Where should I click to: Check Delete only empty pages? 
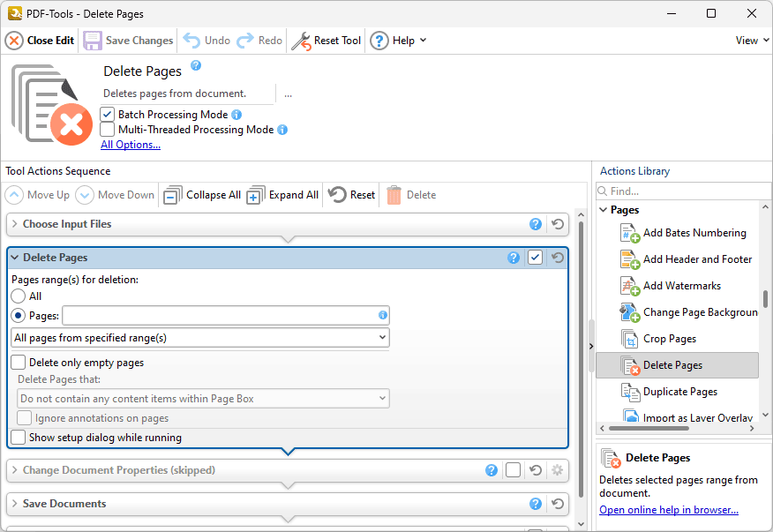(x=19, y=363)
